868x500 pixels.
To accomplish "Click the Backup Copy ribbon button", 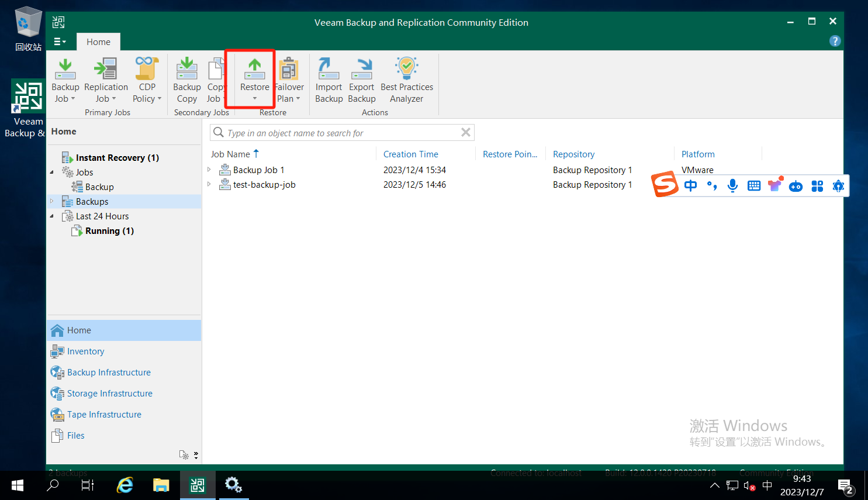I will pyautogui.click(x=186, y=80).
